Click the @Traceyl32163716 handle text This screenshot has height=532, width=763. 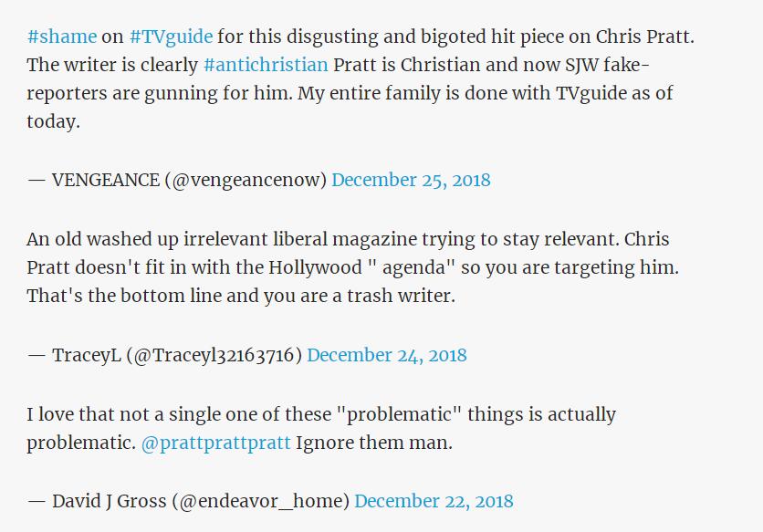(217, 355)
